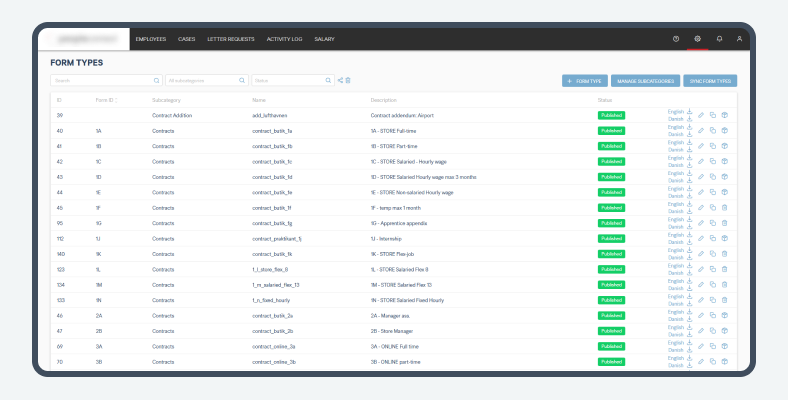The image size is (788, 400).
Task: Open the All subcategories dropdown
Action: (206, 80)
